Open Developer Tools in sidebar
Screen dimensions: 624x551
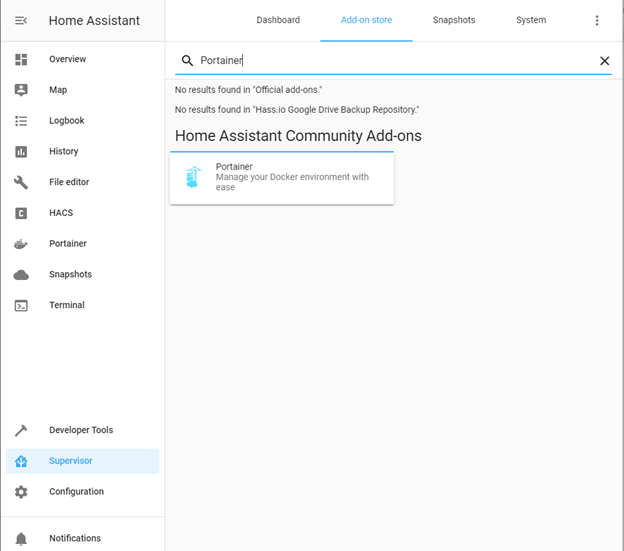click(81, 430)
